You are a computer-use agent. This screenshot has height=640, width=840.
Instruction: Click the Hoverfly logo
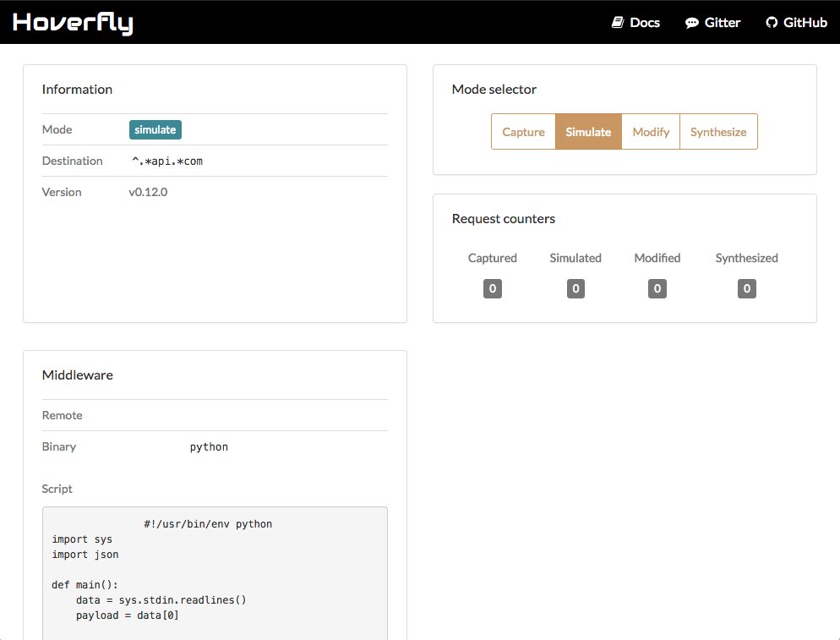tap(72, 23)
